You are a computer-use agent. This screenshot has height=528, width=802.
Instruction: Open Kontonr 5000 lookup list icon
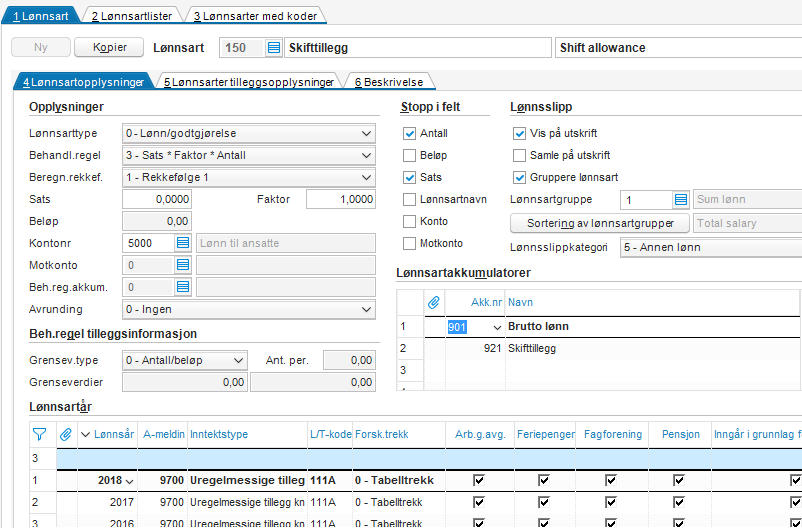[183, 243]
